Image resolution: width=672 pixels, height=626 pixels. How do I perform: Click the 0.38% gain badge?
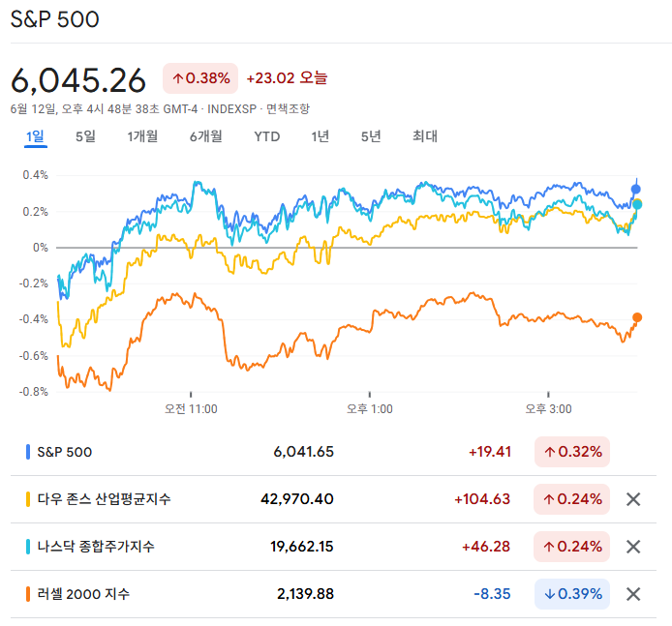point(200,78)
